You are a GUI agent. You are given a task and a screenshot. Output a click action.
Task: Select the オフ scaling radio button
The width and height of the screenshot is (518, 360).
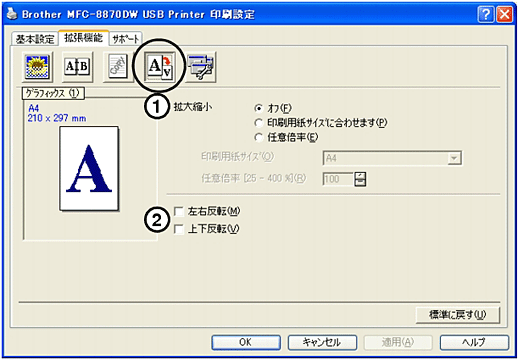(x=258, y=108)
